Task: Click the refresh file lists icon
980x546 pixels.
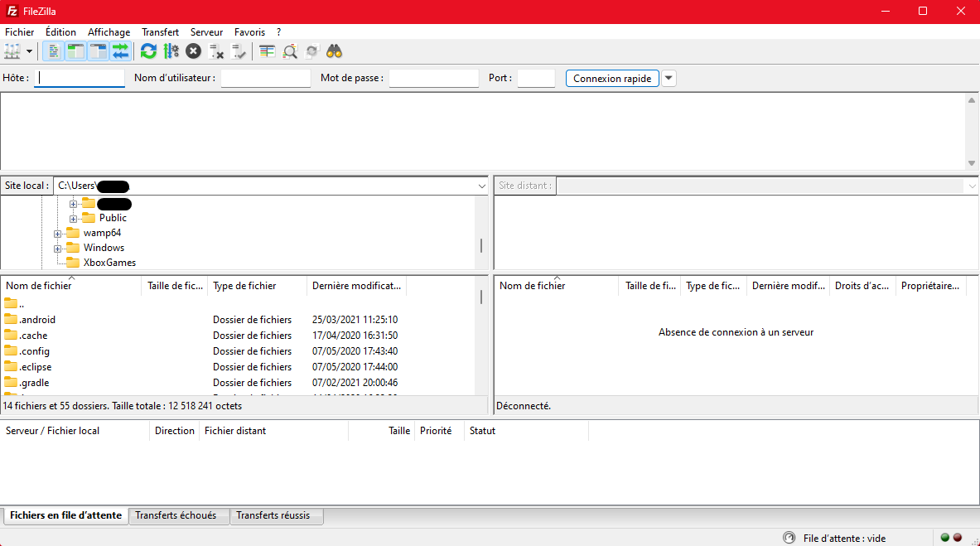Action: (x=148, y=51)
